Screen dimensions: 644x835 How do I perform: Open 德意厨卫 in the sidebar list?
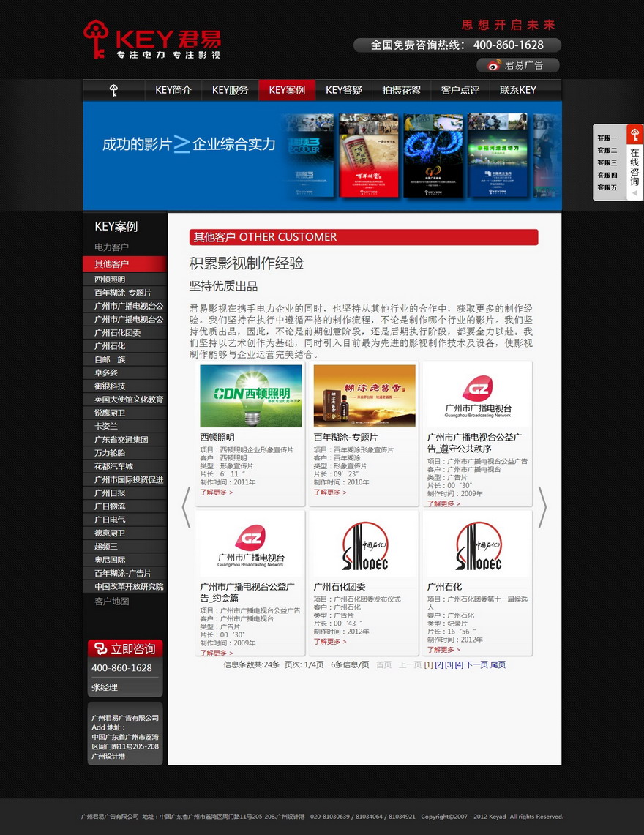tap(124, 533)
